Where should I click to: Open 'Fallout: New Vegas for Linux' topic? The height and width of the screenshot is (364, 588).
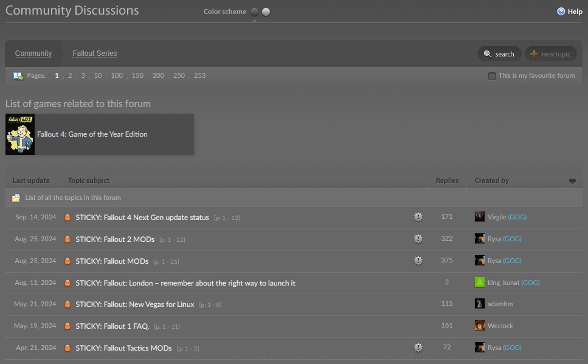(x=134, y=304)
